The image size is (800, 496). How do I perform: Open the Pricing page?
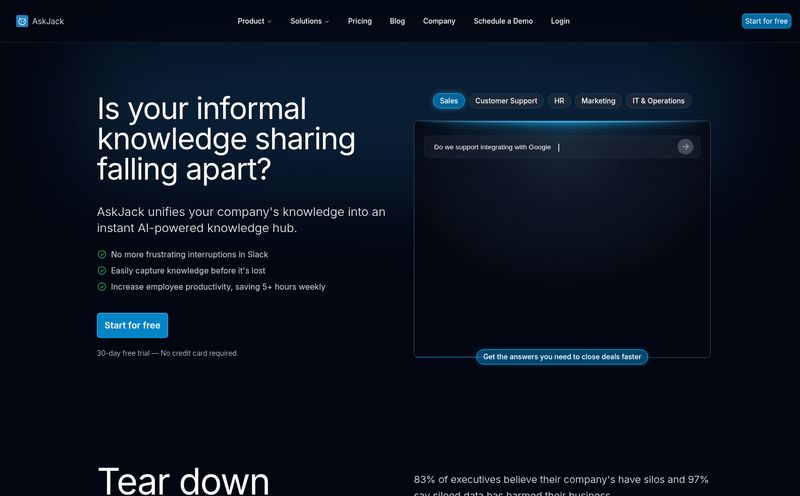pyautogui.click(x=360, y=21)
